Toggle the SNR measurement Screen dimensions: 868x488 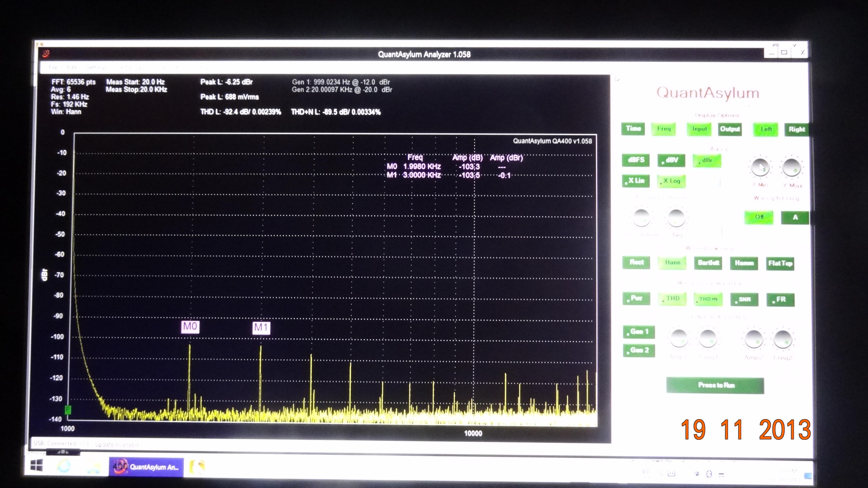(x=744, y=299)
